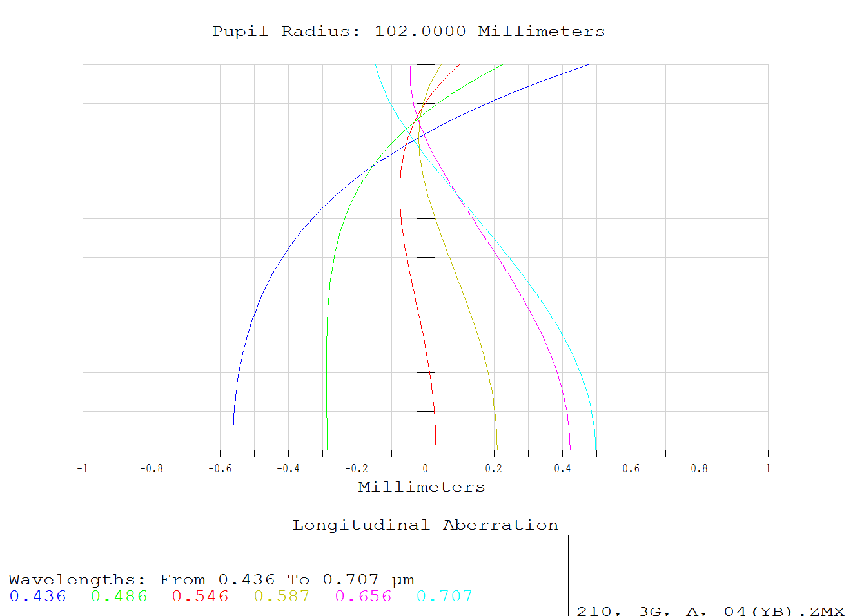The height and width of the screenshot is (616, 853).
Task: Click the 0.6 x-axis tick label
Action: coord(631,468)
